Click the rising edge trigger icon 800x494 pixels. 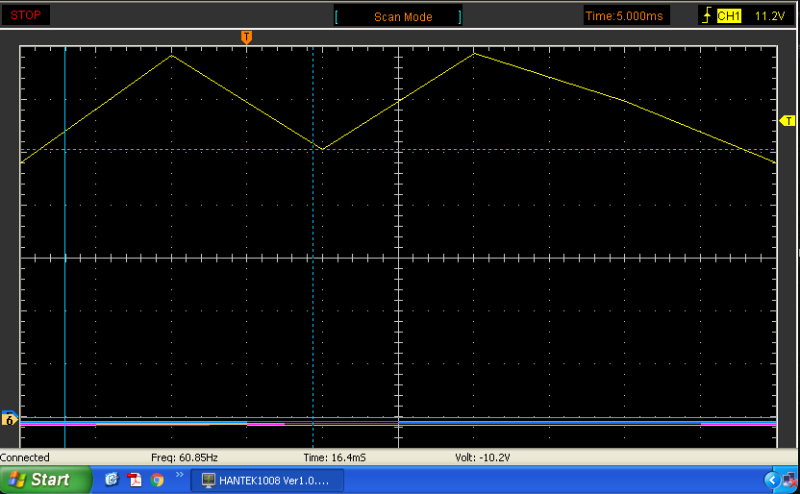point(707,16)
